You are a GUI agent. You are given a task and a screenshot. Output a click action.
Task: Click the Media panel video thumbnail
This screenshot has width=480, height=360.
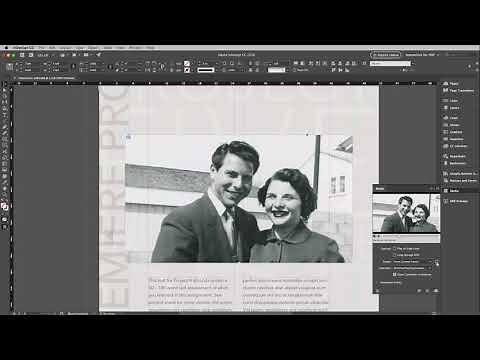(x=406, y=213)
